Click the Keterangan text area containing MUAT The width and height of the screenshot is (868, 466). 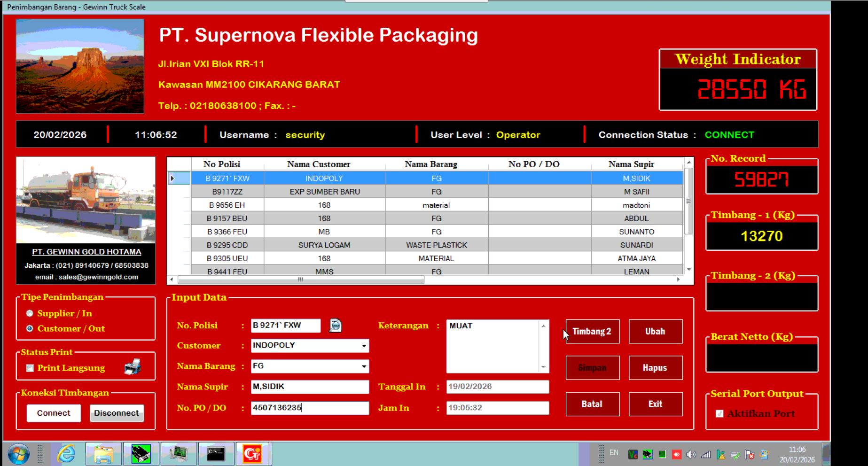[x=493, y=346]
